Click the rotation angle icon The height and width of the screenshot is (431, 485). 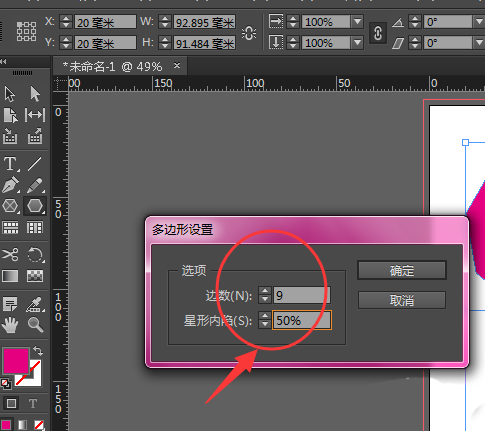(398, 23)
